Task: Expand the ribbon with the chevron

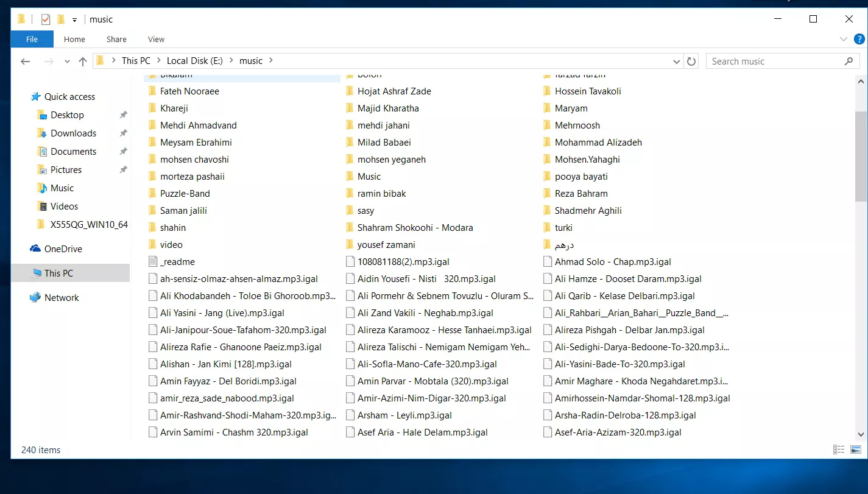Action: tap(844, 39)
